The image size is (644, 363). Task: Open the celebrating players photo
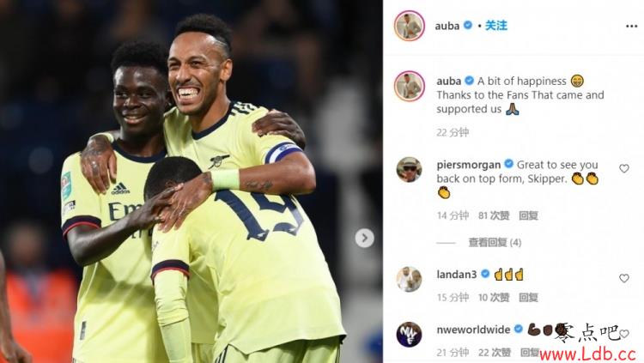[x=191, y=182]
